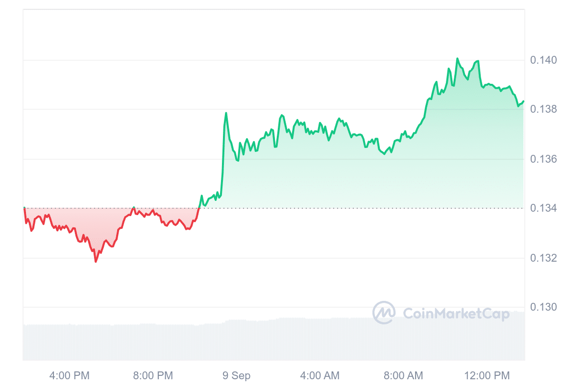
Task: Click the 9 Sep date label
Action: coord(236,376)
